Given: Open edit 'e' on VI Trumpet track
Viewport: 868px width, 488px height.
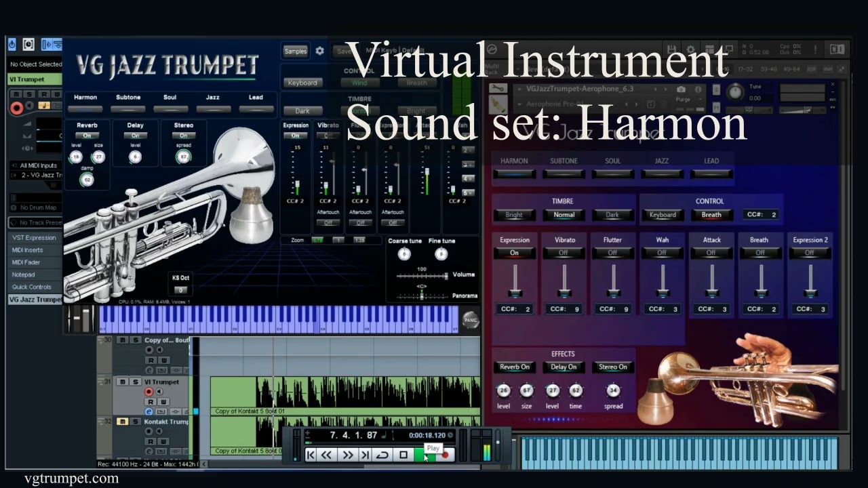Looking at the screenshot, I should (x=149, y=411).
